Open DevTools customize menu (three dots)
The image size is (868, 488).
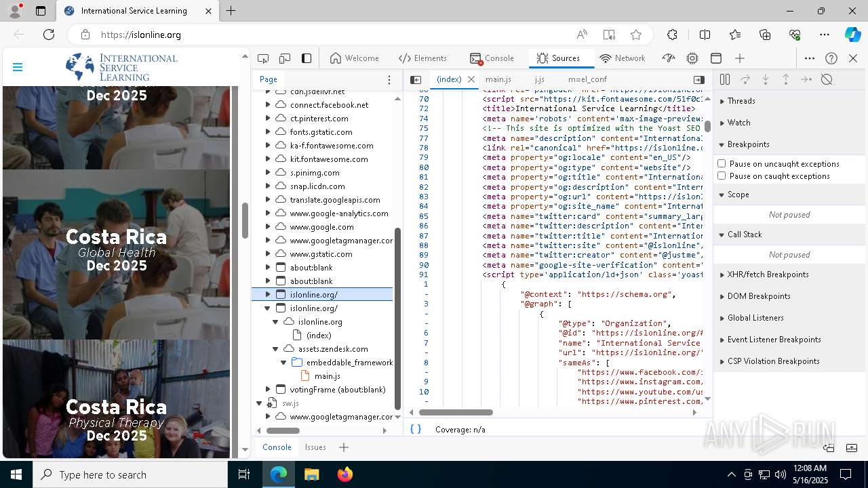[x=810, y=58]
